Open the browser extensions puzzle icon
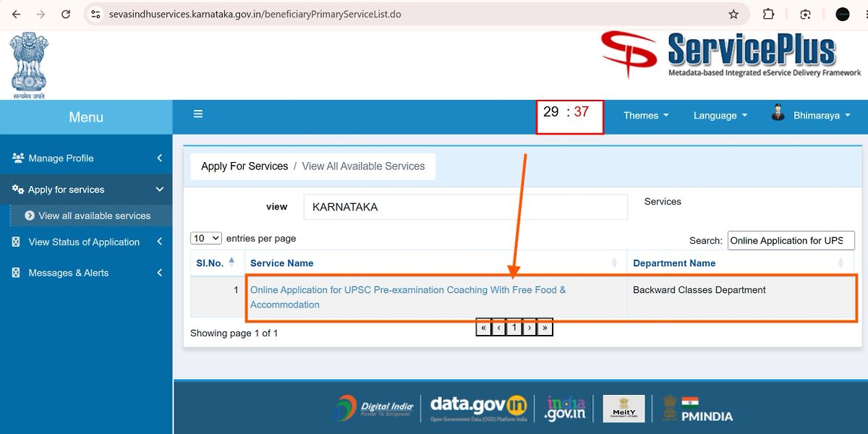Viewport: 868px width, 434px height. point(769,14)
